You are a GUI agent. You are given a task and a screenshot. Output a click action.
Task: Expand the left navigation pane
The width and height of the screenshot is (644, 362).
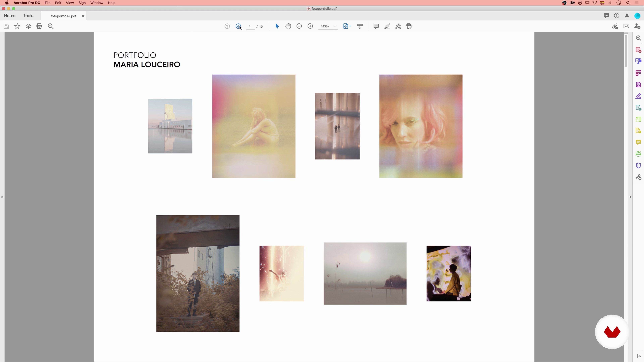pos(2,197)
